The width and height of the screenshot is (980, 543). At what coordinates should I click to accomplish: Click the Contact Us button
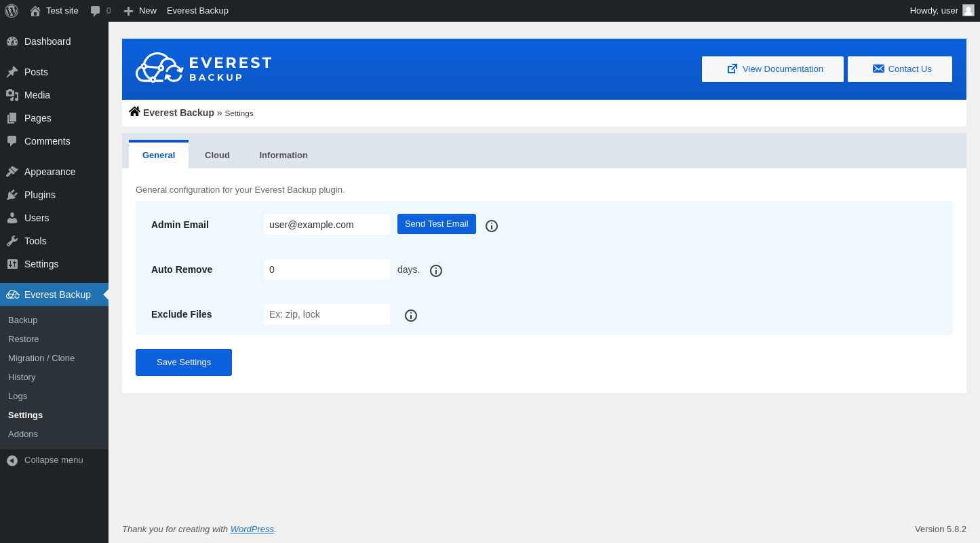point(900,69)
